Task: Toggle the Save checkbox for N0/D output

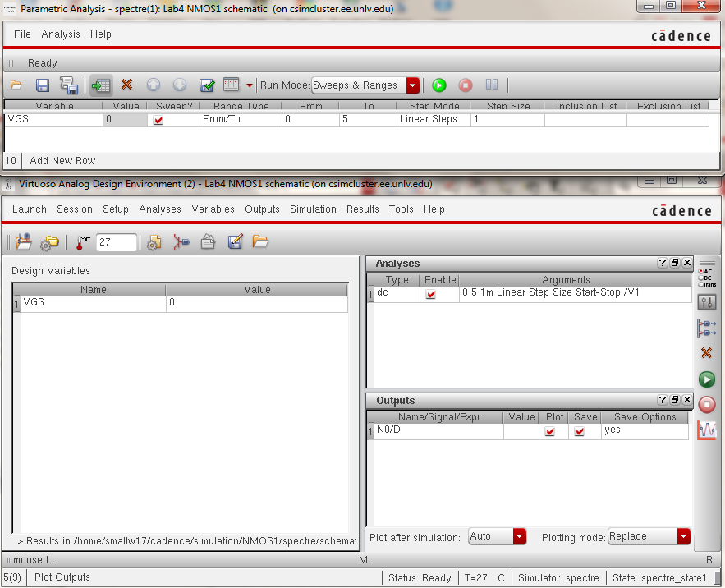Action: click(580, 431)
